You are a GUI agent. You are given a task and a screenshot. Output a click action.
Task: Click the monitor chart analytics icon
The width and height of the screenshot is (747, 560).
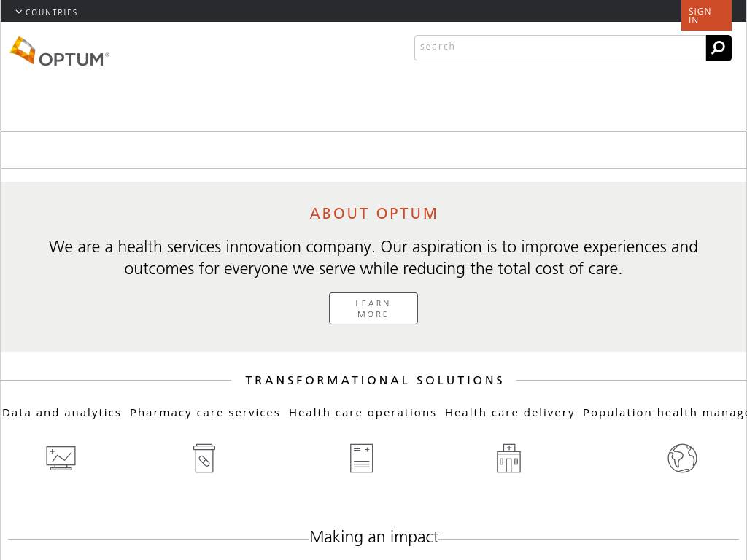(x=61, y=458)
